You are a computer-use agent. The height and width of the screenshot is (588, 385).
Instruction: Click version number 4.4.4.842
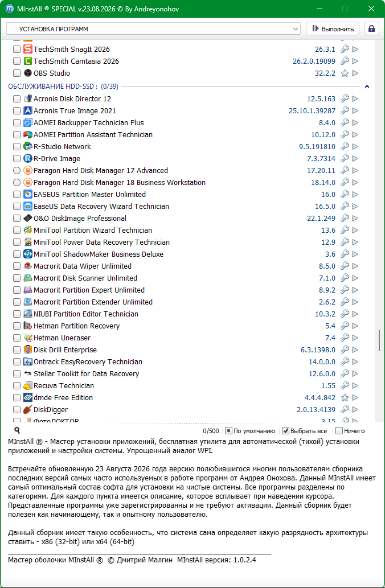click(320, 397)
